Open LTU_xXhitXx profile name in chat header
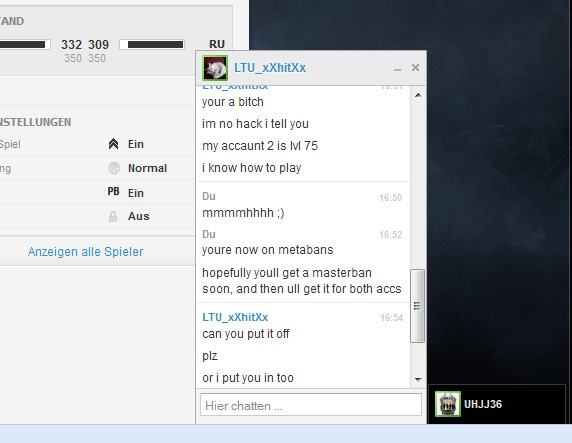572x443 pixels. [270, 68]
